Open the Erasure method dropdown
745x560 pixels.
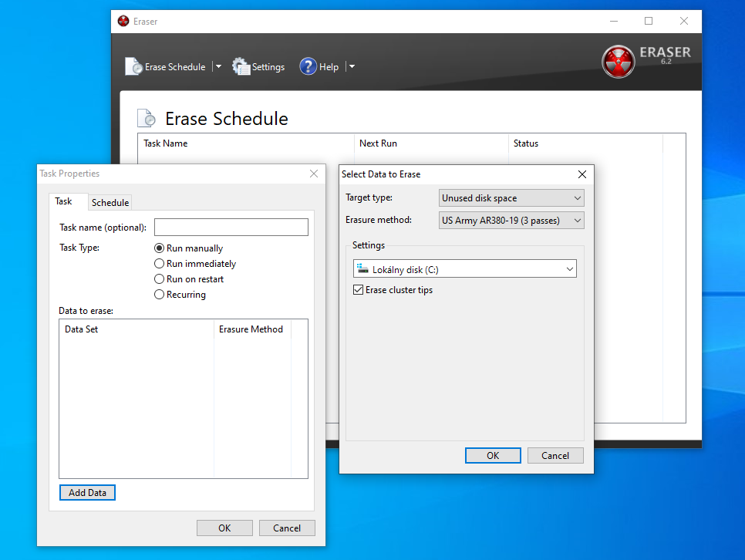click(x=511, y=221)
